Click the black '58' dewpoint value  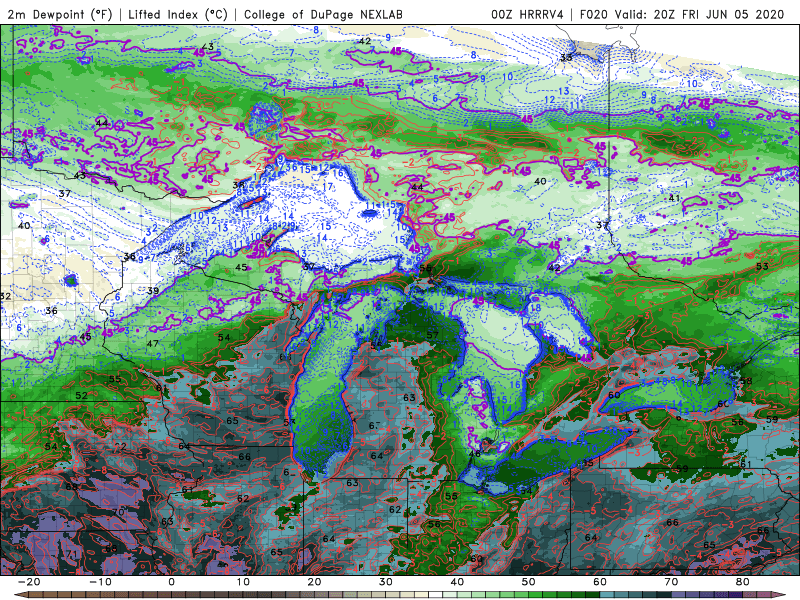click(x=746, y=381)
